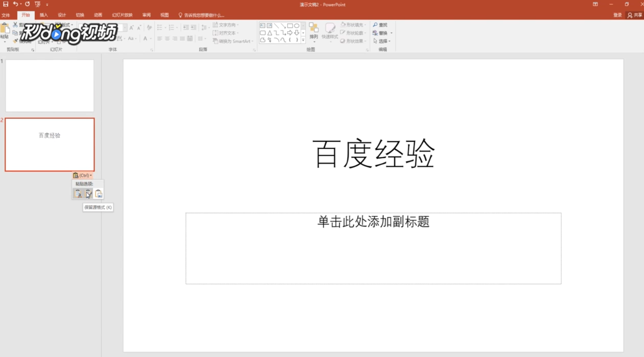Open the 快速样式 quick styles gallery
Screen dimensions: 644x357
click(x=330, y=33)
